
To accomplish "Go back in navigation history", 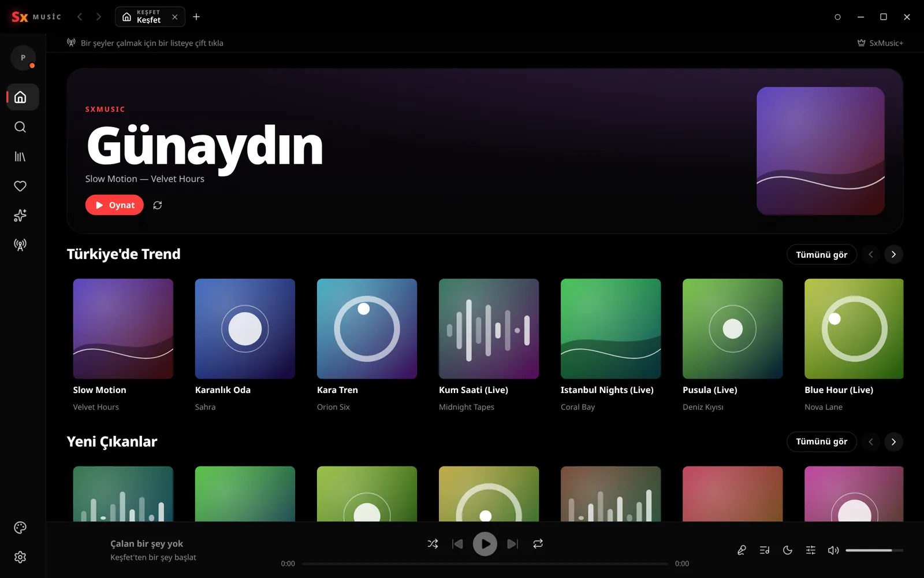I will (80, 17).
